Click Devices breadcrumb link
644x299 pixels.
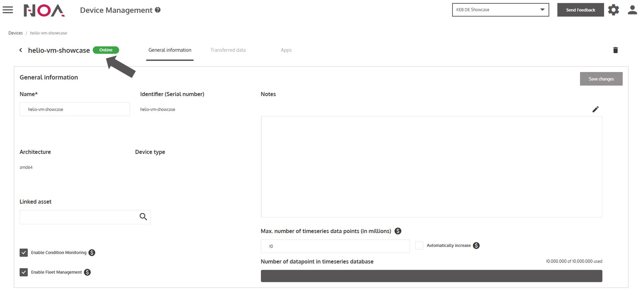point(15,33)
